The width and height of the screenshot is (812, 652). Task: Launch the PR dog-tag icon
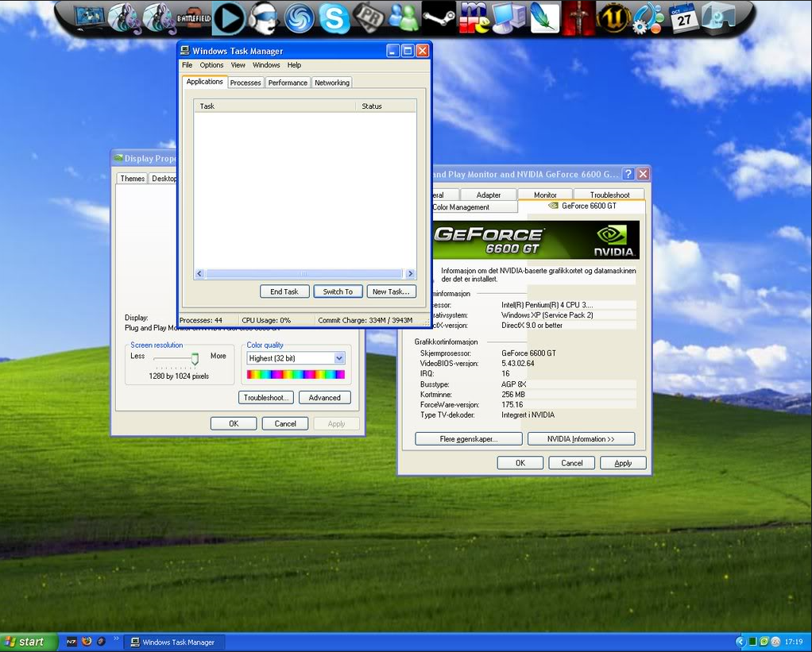[x=369, y=18]
